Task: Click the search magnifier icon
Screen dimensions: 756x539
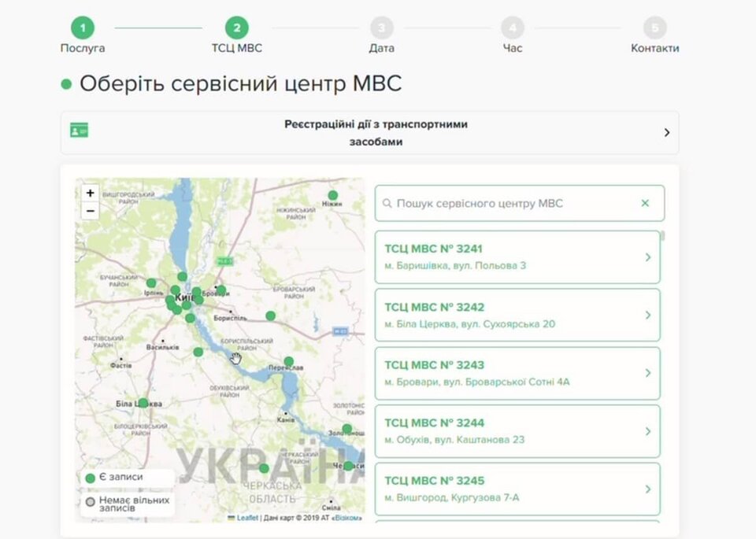Action: pyautogui.click(x=387, y=204)
